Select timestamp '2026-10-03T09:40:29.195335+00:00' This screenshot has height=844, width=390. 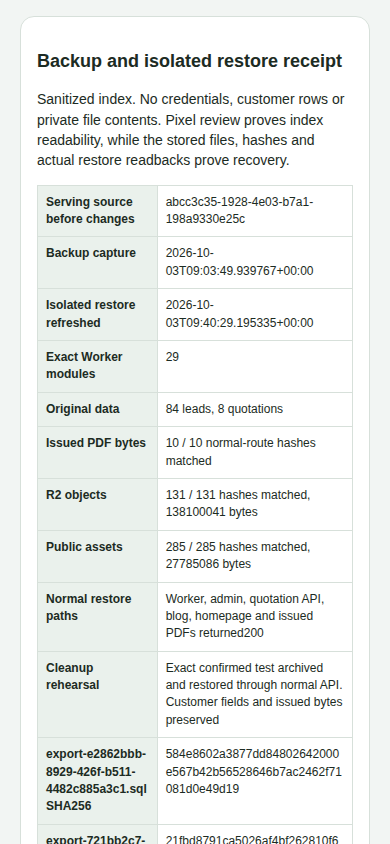[x=239, y=314]
